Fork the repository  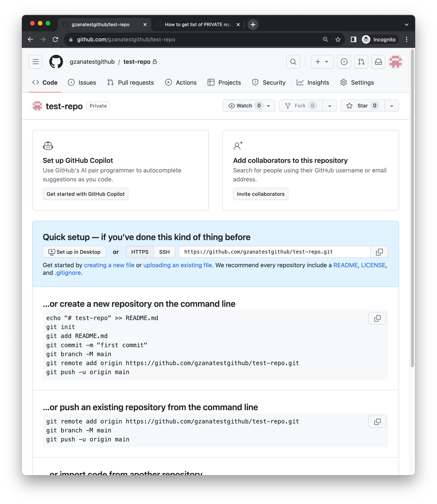point(301,106)
